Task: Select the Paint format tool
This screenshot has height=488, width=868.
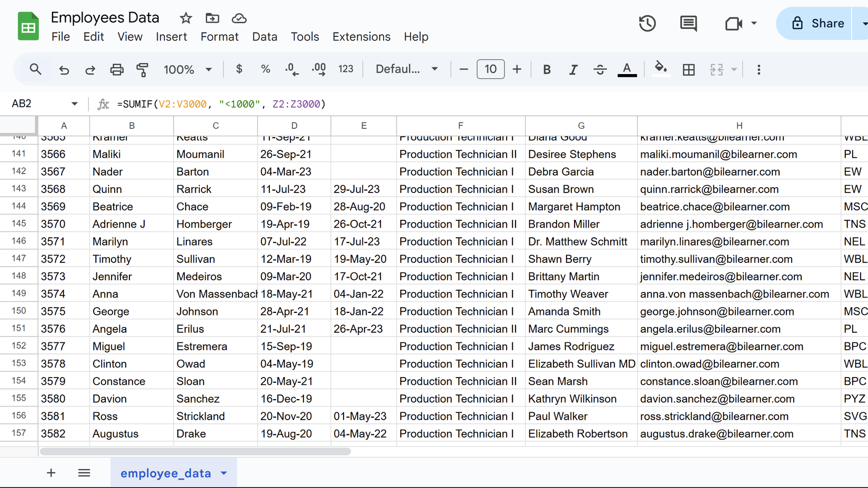Action: pyautogui.click(x=142, y=69)
